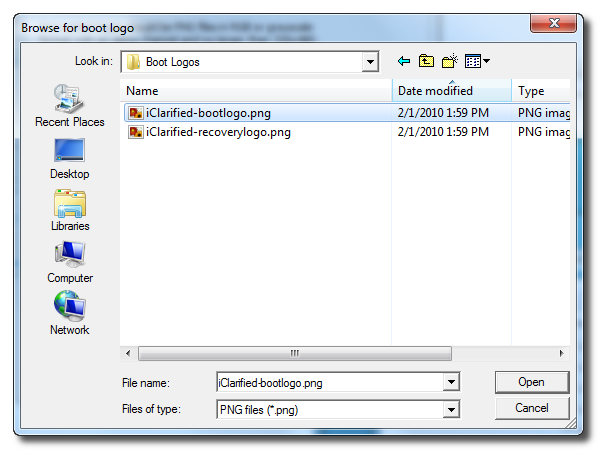Go up one folder level icon

click(426, 61)
